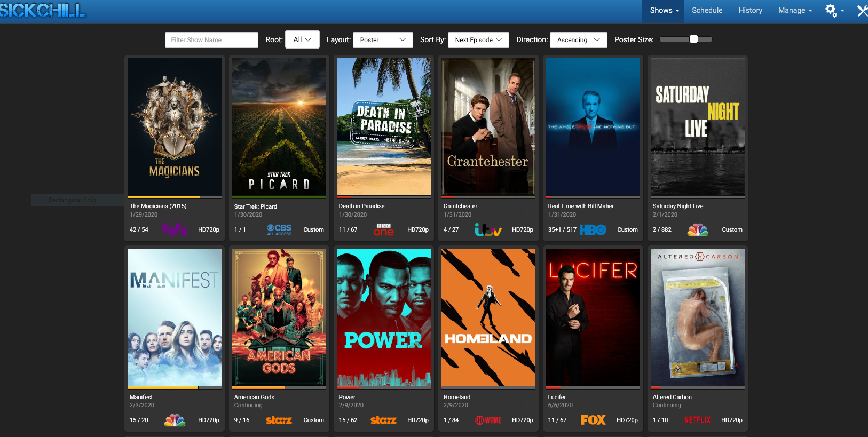Viewport: 868px width, 437px height.
Task: Open the Manifest poster
Action: pos(175,317)
